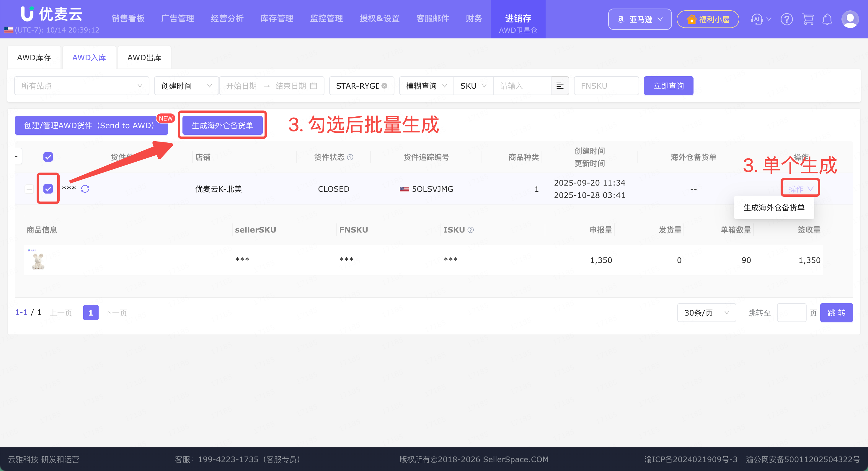868x471 pixels.
Task: Click the 立即查询 button
Action: tap(668, 86)
